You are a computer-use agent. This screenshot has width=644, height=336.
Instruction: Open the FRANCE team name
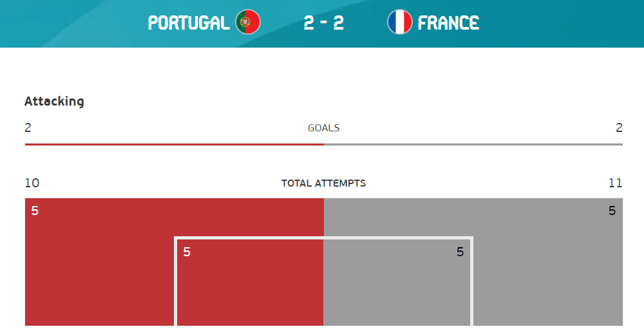(448, 23)
